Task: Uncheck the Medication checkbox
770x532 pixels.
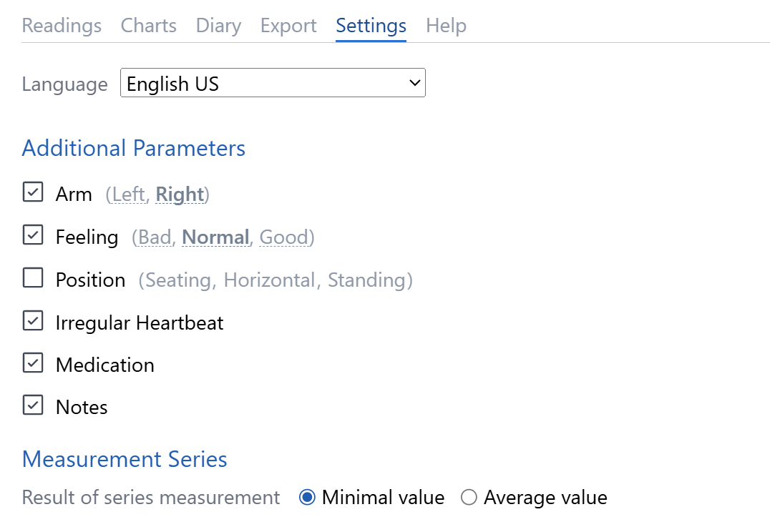Action: pos(33,363)
